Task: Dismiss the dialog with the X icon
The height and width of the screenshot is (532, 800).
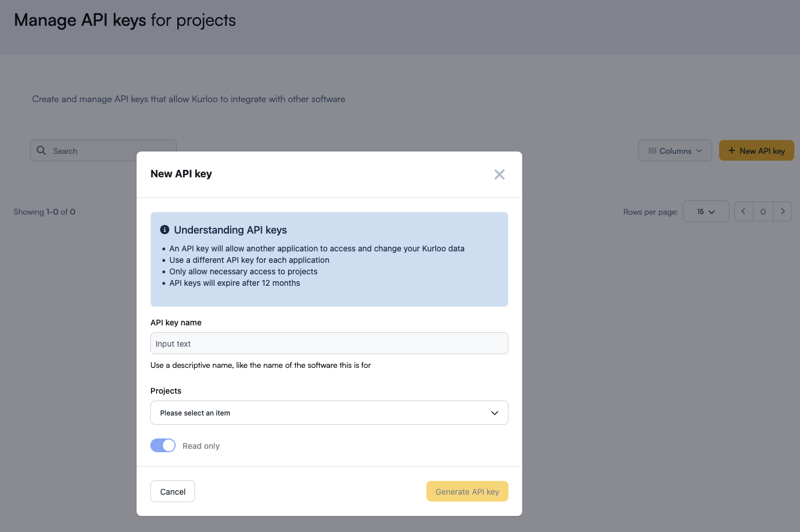Action: 499,174
